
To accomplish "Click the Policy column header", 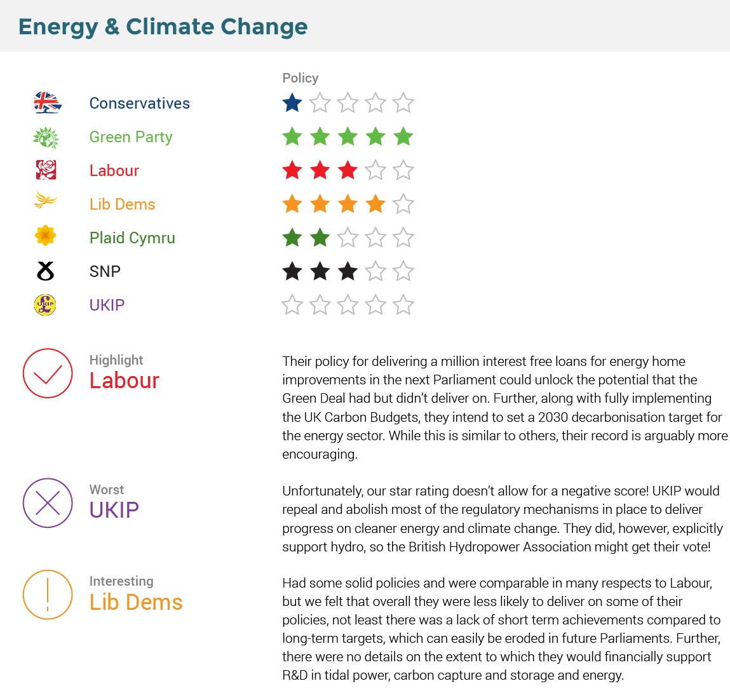I will [x=301, y=78].
